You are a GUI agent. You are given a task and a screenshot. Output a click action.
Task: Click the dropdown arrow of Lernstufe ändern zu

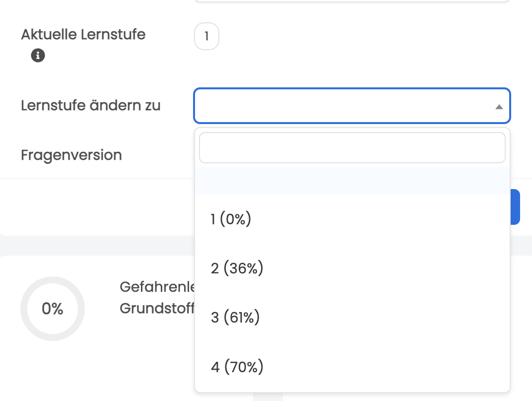[499, 107]
